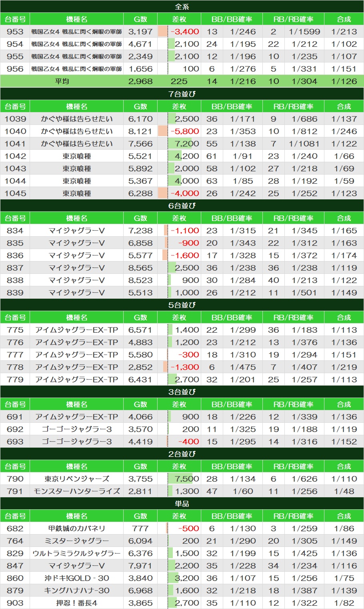Screen dimensions: 364x609
Task: Click the 1/59 combined rate for machine 1044
Action: [x=344, y=181]
